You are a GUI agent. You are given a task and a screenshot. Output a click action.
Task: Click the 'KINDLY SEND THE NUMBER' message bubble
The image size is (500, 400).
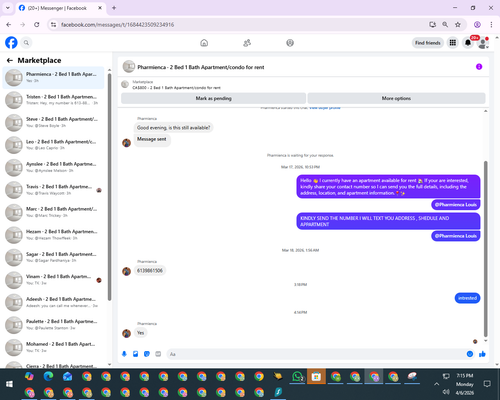[x=388, y=221]
